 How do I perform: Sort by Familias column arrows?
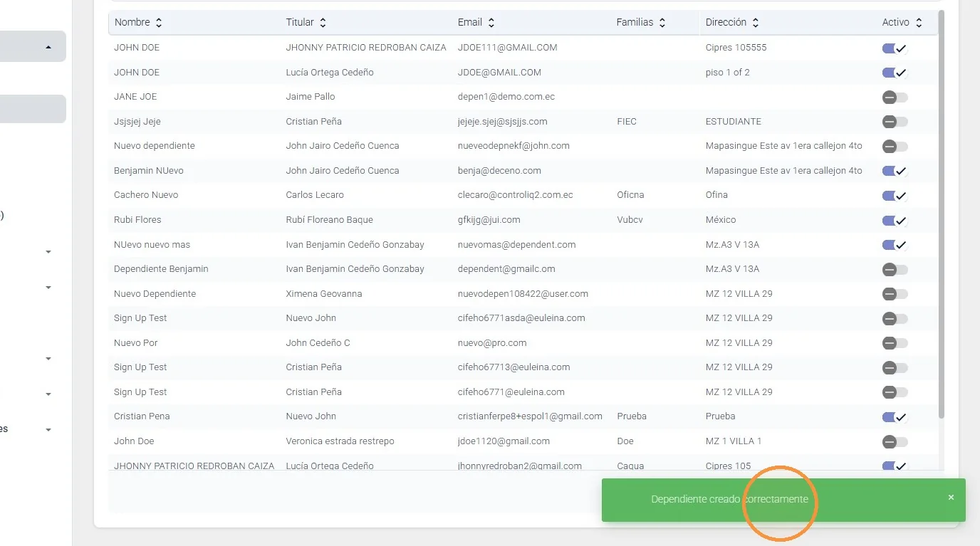tap(662, 23)
